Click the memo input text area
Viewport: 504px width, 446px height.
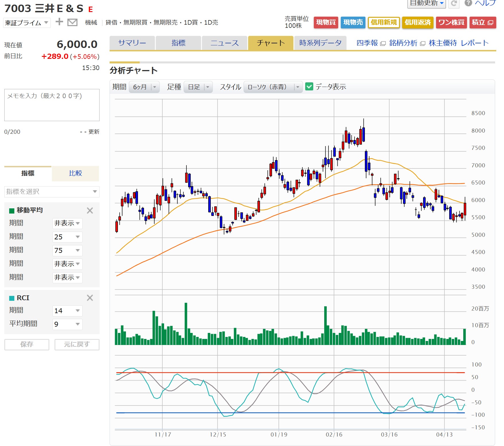52,105
